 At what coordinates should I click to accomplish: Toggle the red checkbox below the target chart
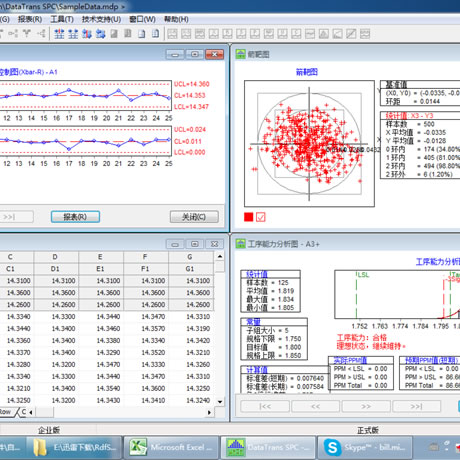coord(261,217)
